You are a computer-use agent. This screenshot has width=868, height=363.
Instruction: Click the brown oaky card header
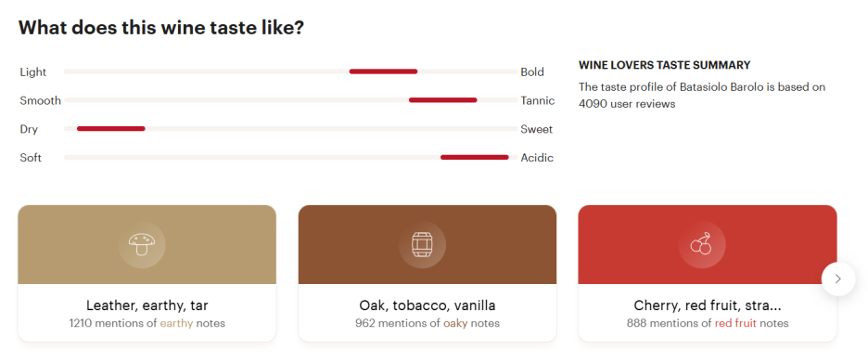click(428, 245)
